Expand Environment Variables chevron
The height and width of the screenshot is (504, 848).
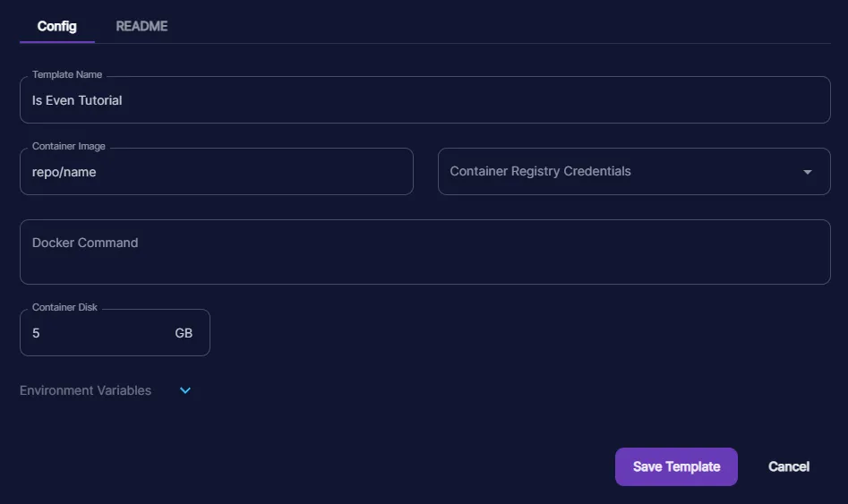[185, 390]
